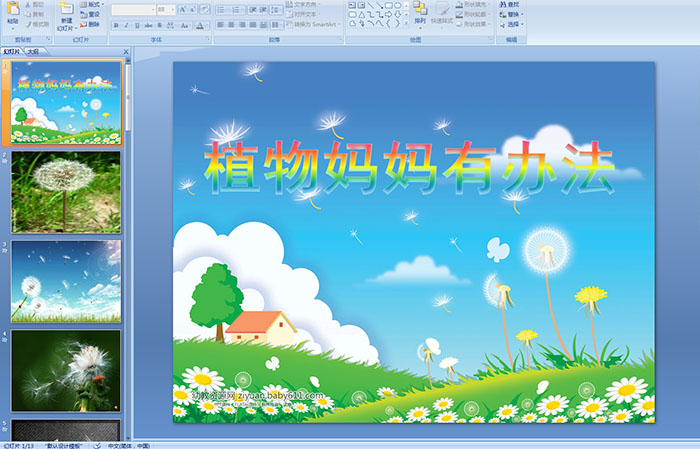Click the Replace (替换) button
The height and width of the screenshot is (449, 700).
pos(513,14)
